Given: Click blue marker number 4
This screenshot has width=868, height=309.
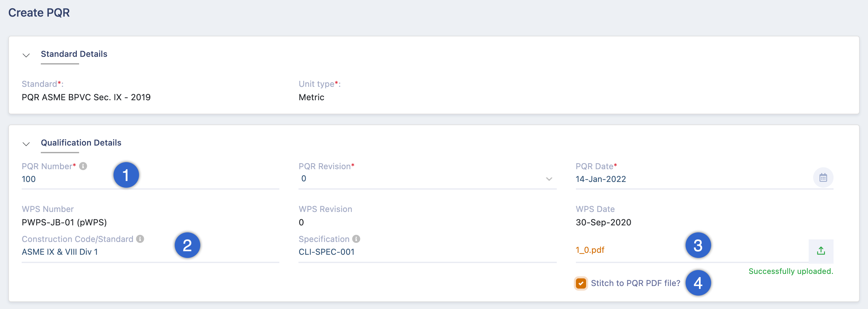Looking at the screenshot, I should pyautogui.click(x=698, y=283).
